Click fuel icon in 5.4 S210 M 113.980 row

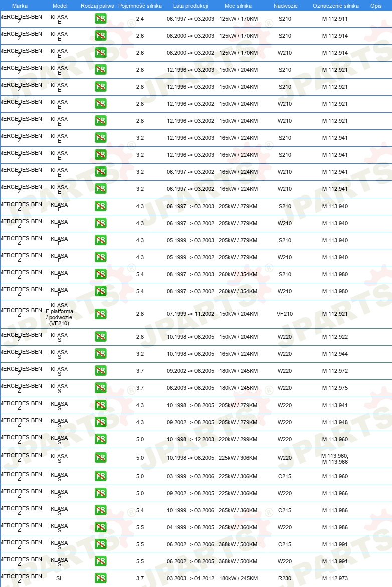pyautogui.click(x=100, y=274)
